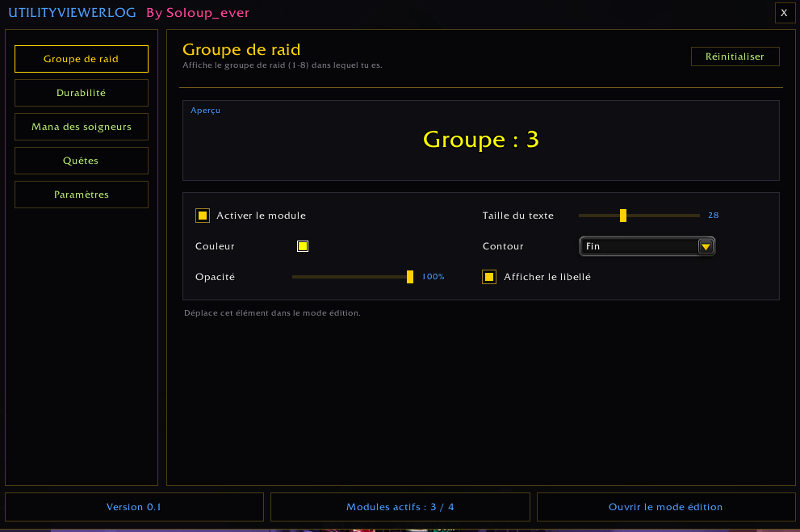This screenshot has height=532, width=800.
Task: Click the Groupe de raid heading
Action: click(241, 49)
